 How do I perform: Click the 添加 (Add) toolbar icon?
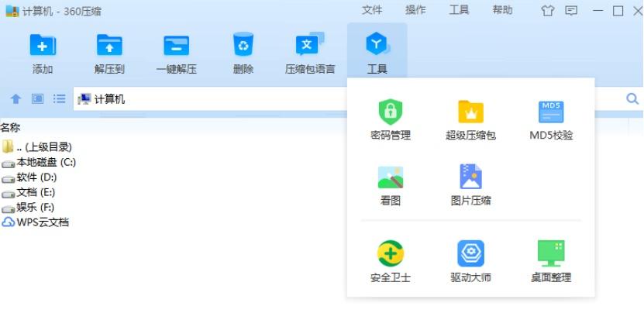(x=43, y=45)
